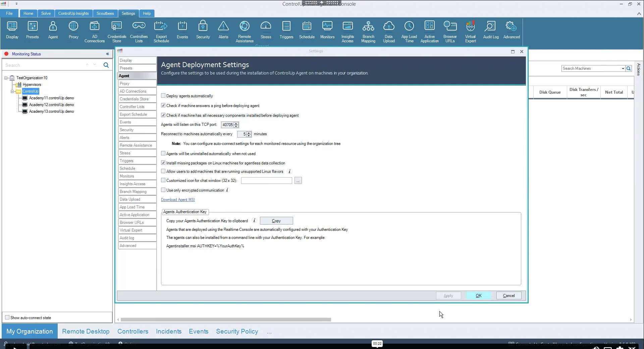This screenshot has width=644, height=349.
Task: Switch to the Home ribbon tab
Action: 28,13
